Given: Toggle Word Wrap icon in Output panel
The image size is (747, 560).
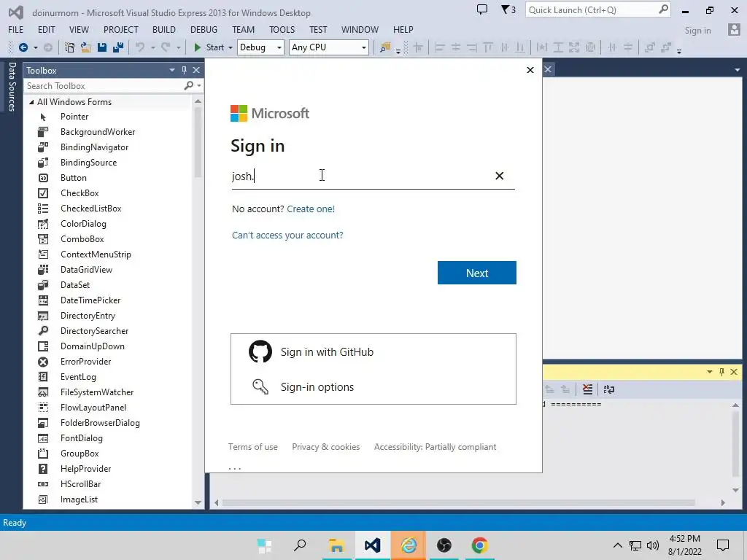Looking at the screenshot, I should pyautogui.click(x=609, y=389).
